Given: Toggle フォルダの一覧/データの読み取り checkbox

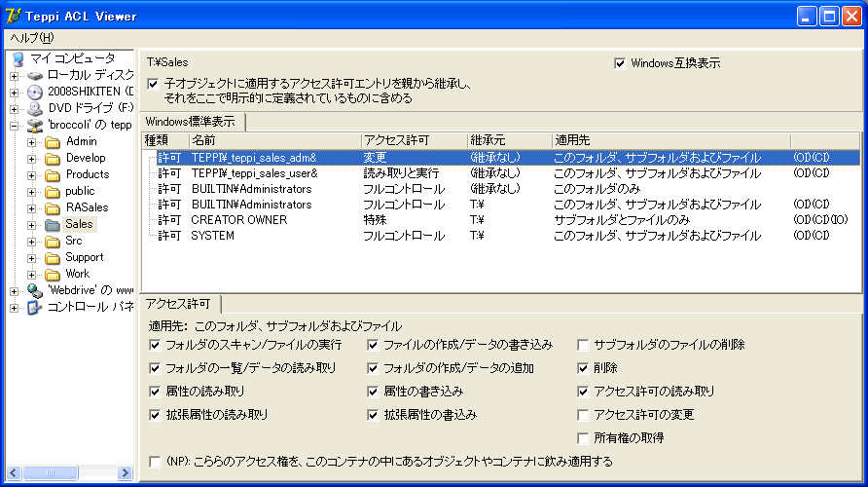Looking at the screenshot, I should pos(155,368).
